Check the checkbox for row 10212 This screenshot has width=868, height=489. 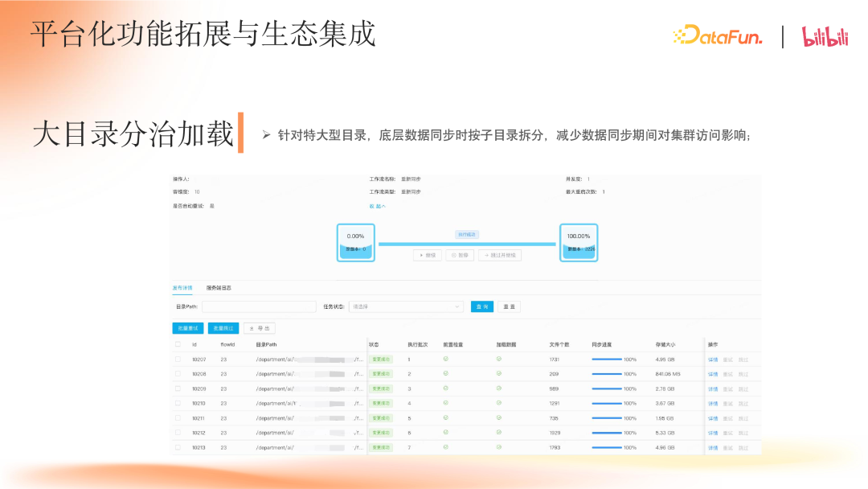[x=178, y=432]
